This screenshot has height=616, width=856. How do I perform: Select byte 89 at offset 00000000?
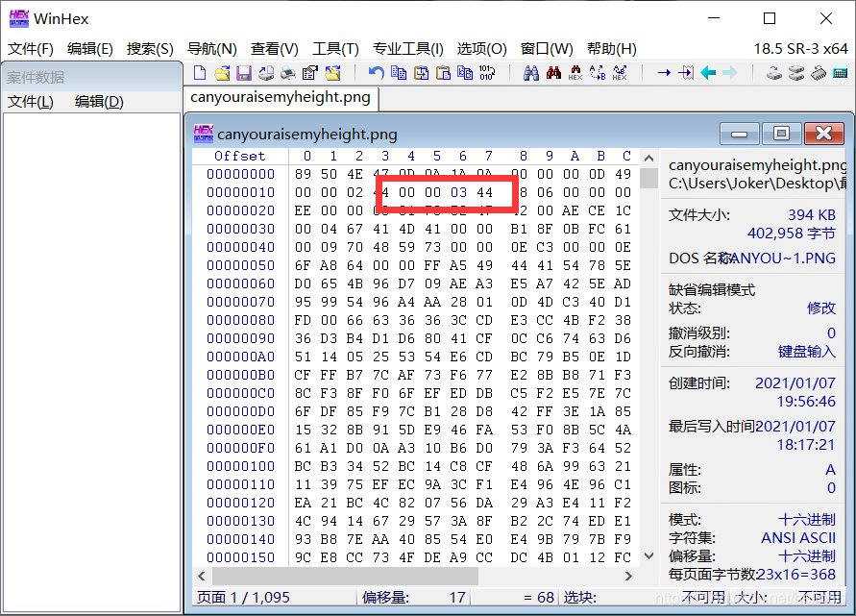tap(303, 174)
